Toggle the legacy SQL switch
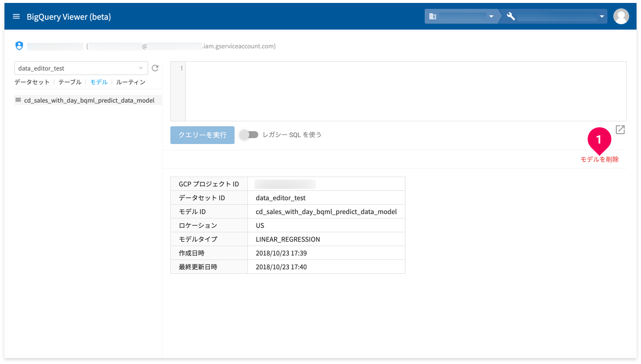The height and width of the screenshot is (364, 641). (249, 135)
